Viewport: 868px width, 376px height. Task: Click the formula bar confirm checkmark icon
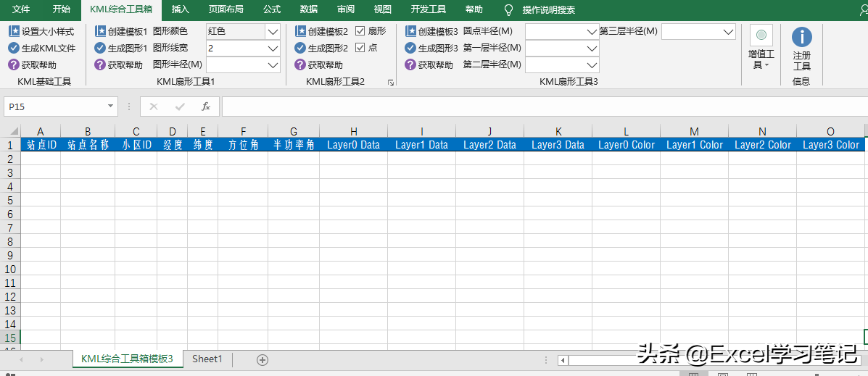[180, 106]
